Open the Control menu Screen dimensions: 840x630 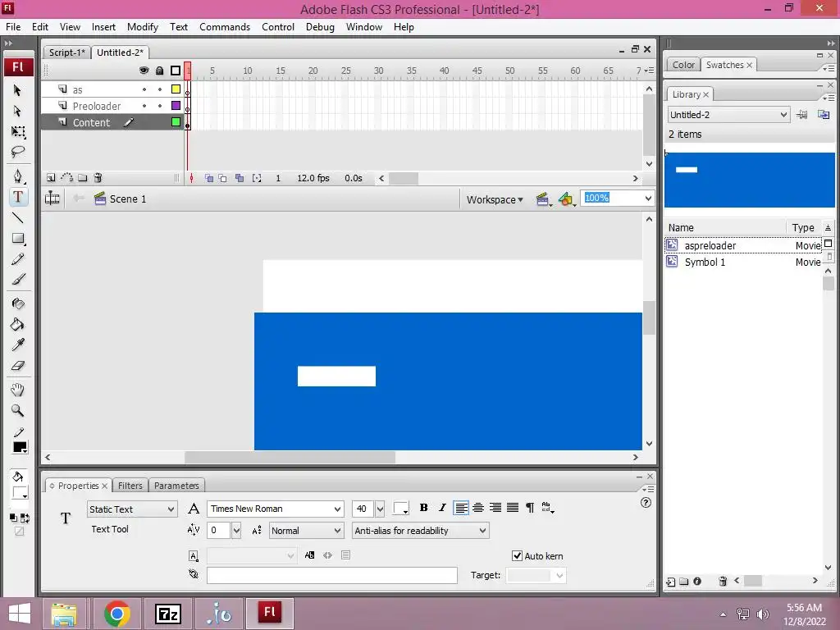278,27
